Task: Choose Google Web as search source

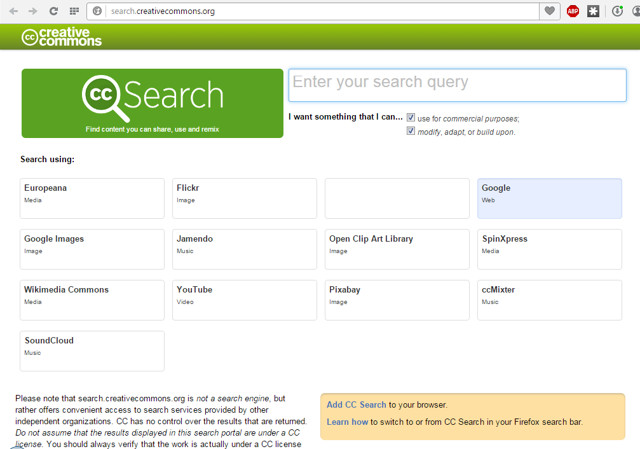Action: 549,198
